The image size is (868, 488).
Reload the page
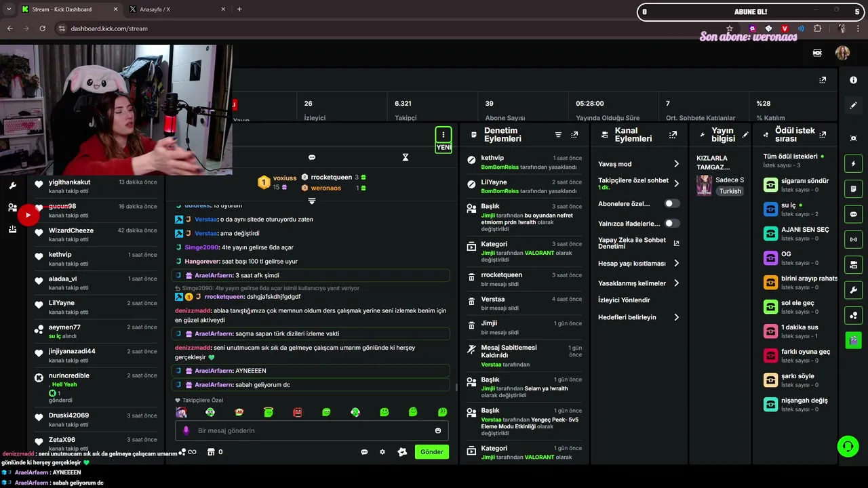42,28
